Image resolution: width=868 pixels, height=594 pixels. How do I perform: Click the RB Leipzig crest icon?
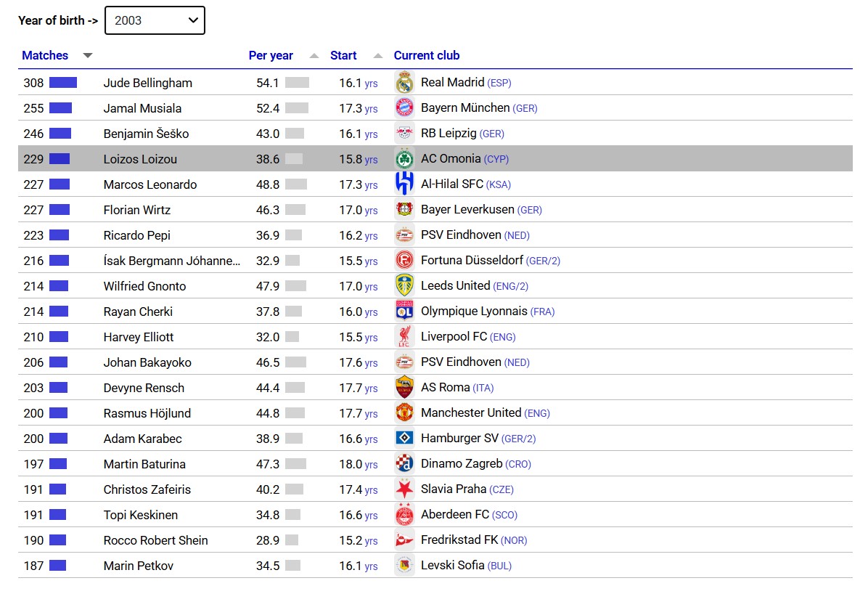[405, 133]
